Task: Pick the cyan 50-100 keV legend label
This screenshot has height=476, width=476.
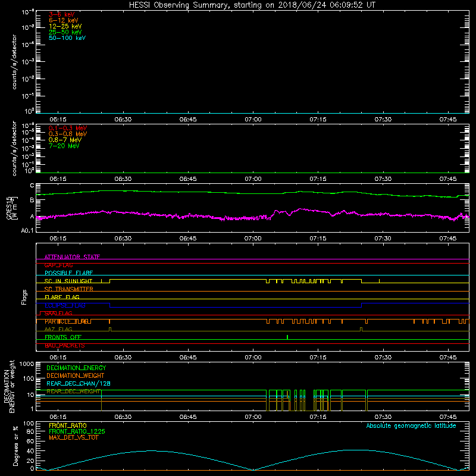Action: tap(67, 38)
